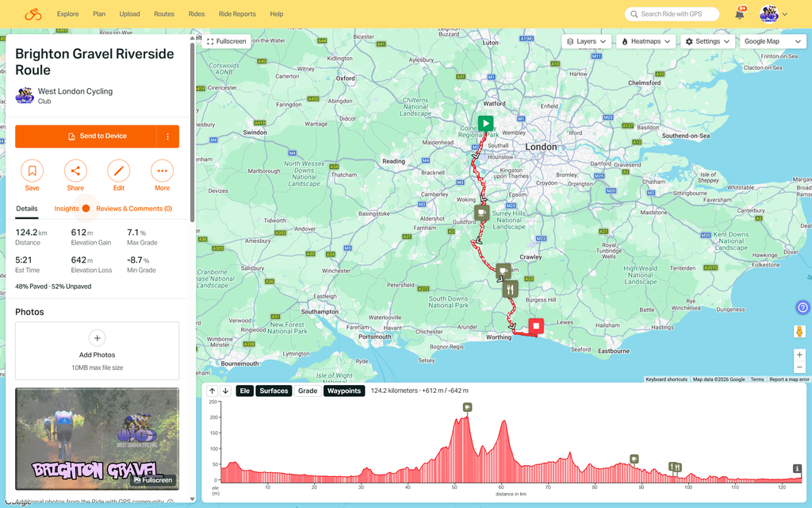Open the blue help question icon
This screenshot has width=812, height=508.
pyautogui.click(x=802, y=307)
